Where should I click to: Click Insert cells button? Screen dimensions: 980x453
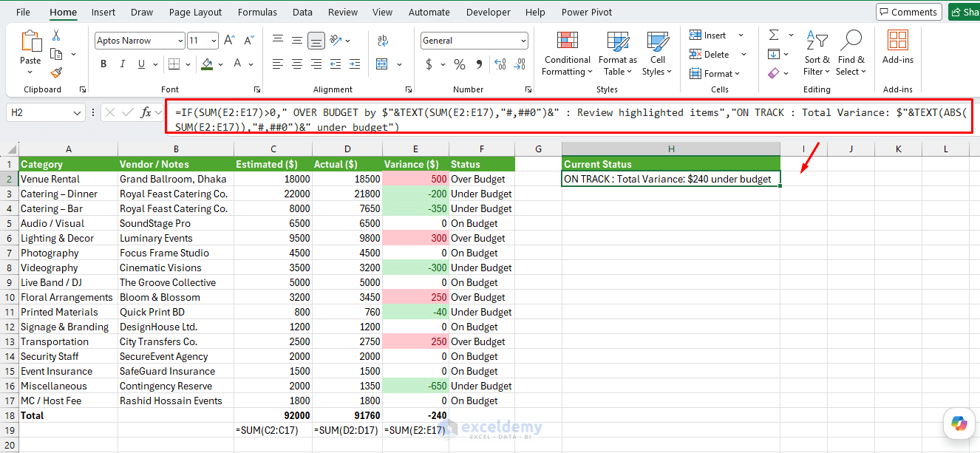708,35
